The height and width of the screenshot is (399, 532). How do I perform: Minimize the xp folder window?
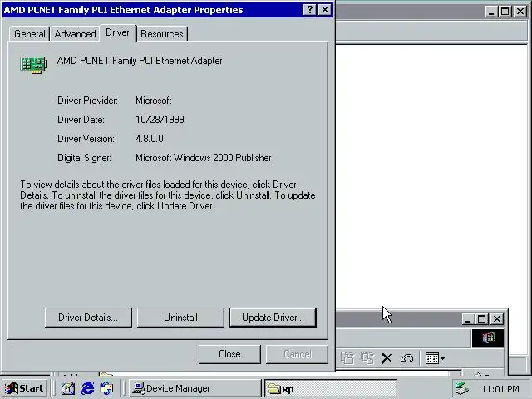[468, 319]
